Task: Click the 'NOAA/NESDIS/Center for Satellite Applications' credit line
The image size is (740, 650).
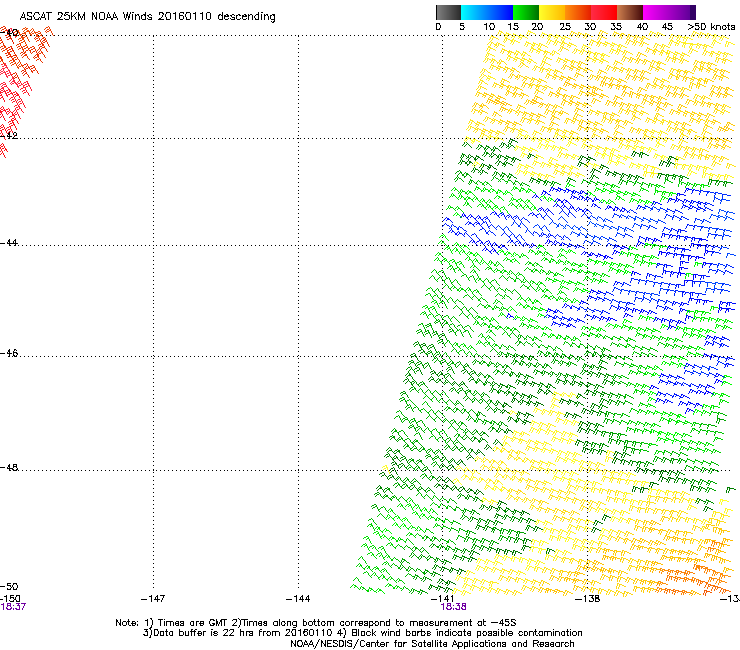Action: tap(432, 644)
